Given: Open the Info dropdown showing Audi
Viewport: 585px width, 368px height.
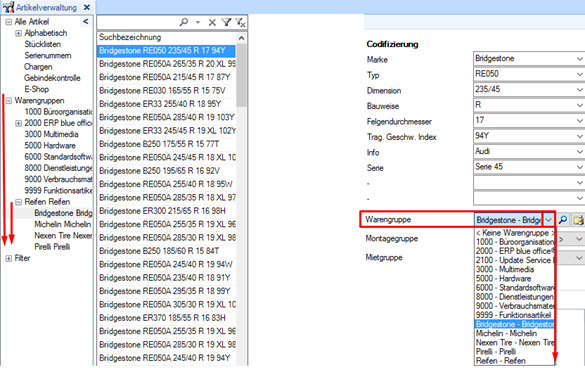Looking at the screenshot, I should click(579, 152).
